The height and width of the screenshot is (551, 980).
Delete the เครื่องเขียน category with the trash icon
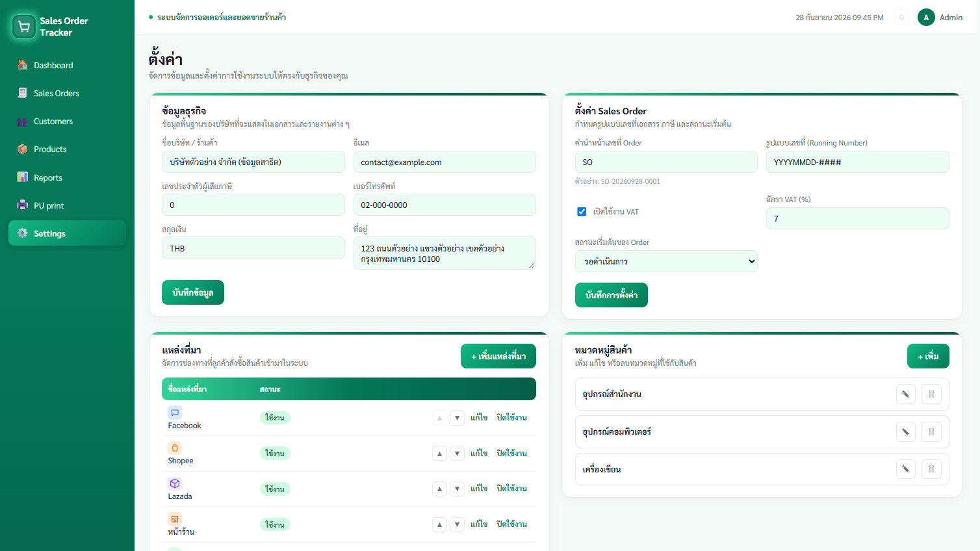[931, 469]
